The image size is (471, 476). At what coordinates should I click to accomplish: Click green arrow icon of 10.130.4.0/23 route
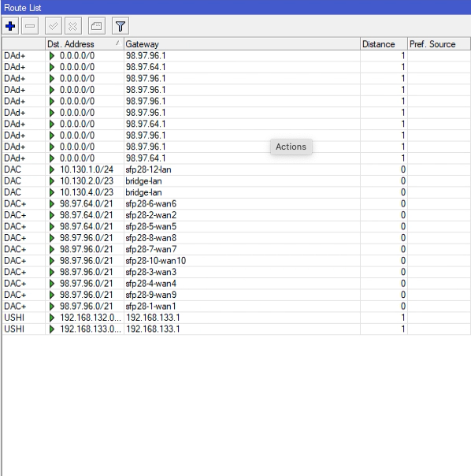click(x=52, y=192)
